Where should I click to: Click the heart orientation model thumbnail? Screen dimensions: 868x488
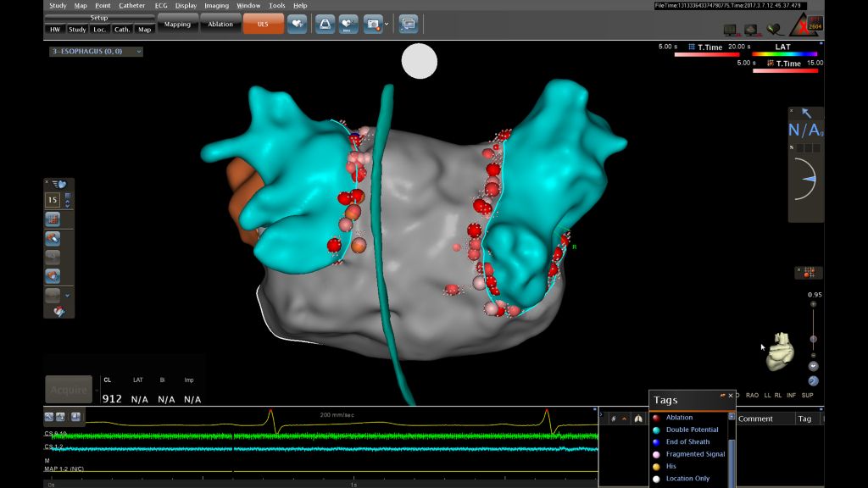(x=780, y=352)
